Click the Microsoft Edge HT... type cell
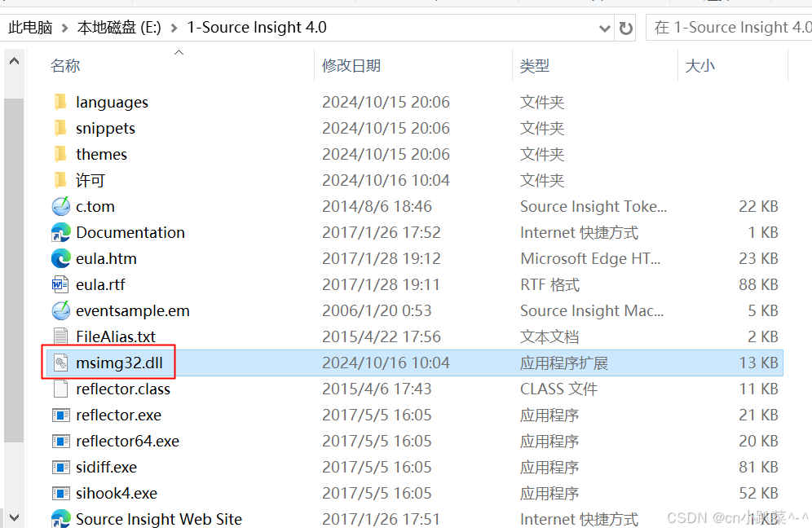Image resolution: width=812 pixels, height=532 pixels. (590, 258)
